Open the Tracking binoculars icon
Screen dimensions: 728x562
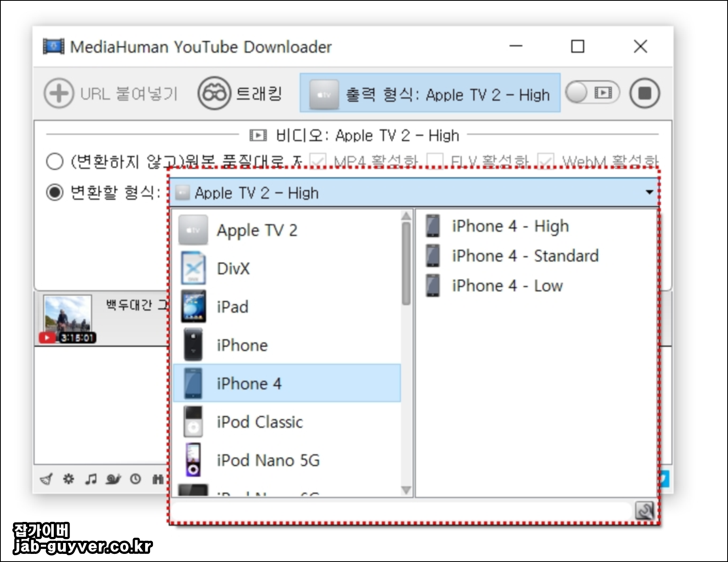(214, 93)
